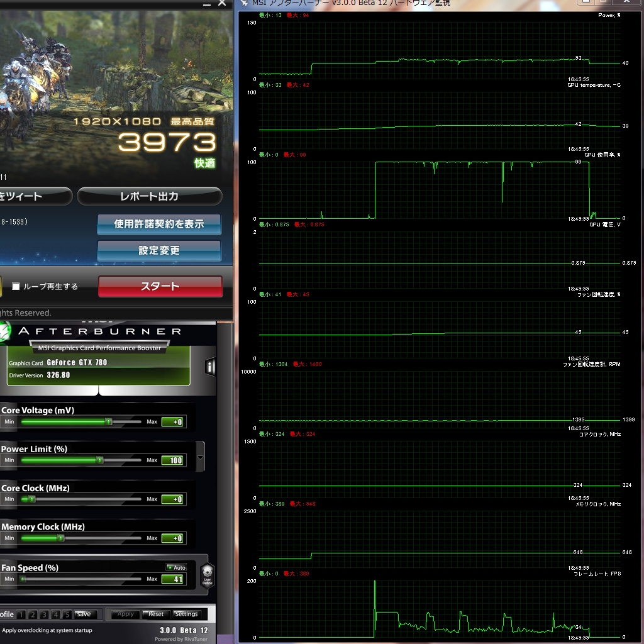The width and height of the screenshot is (644, 644).
Task: Click the 1920X1080 resolution text
Action: click(x=117, y=121)
